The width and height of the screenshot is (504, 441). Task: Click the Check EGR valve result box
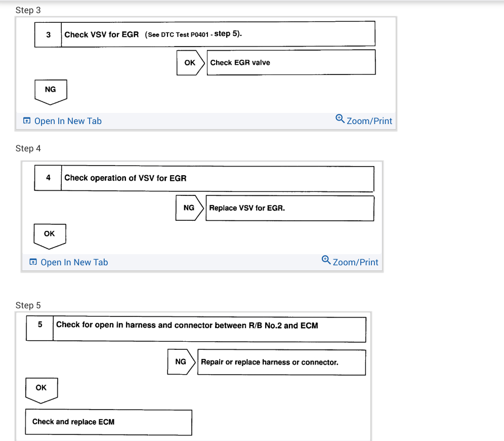click(x=291, y=63)
